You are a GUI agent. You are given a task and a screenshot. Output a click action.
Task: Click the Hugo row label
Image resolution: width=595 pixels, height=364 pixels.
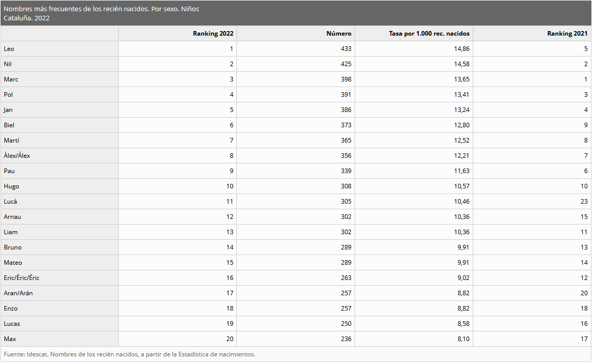(x=60, y=186)
